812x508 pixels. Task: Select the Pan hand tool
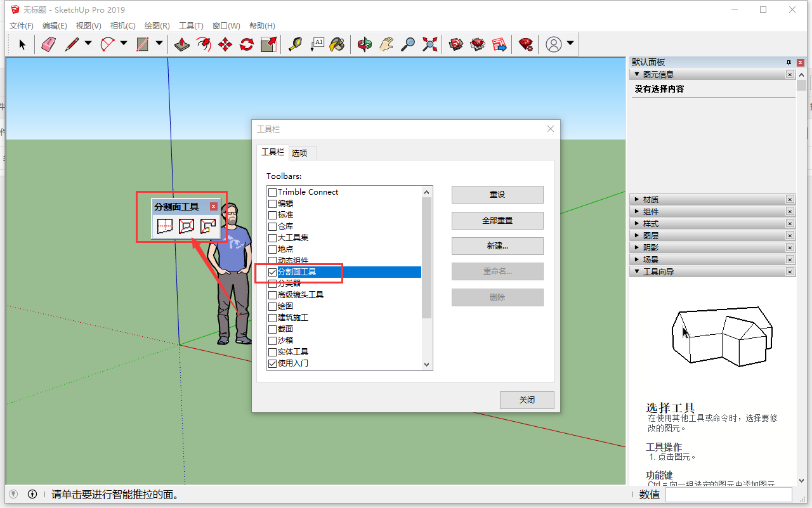(386, 44)
